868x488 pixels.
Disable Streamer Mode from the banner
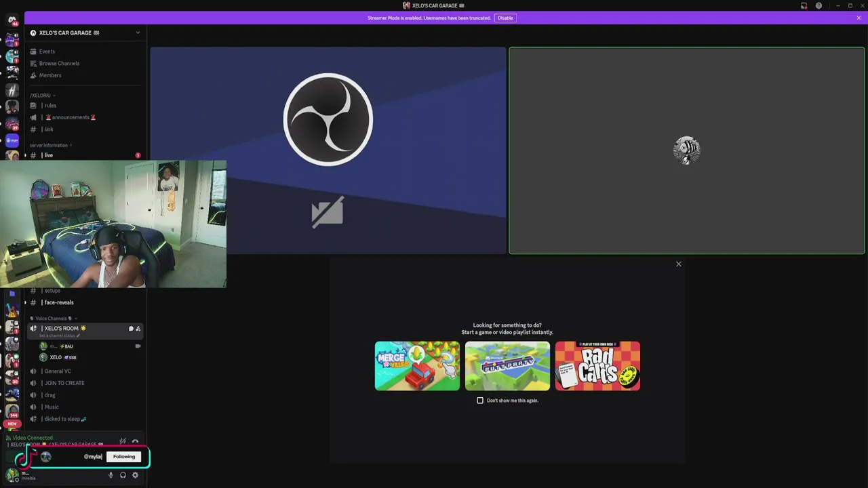click(x=505, y=18)
